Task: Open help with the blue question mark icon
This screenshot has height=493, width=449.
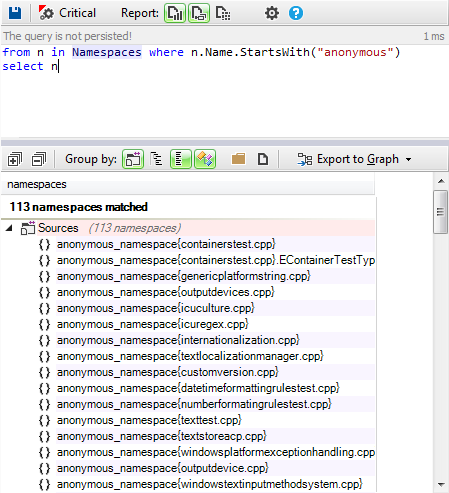Action: point(296,13)
